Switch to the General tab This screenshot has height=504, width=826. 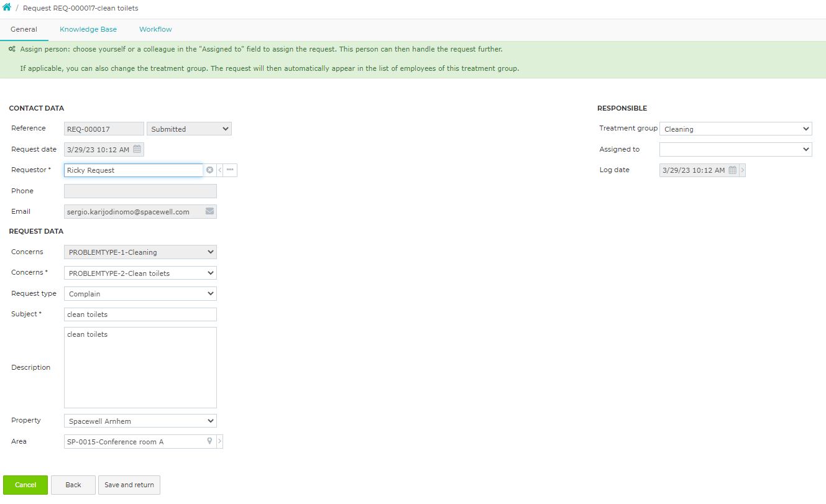click(24, 29)
